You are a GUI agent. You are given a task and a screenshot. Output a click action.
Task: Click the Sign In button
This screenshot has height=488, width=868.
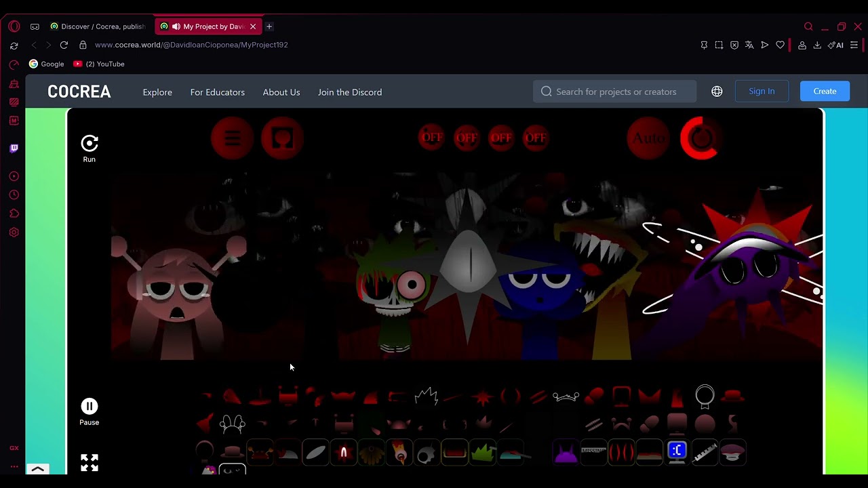tap(762, 91)
